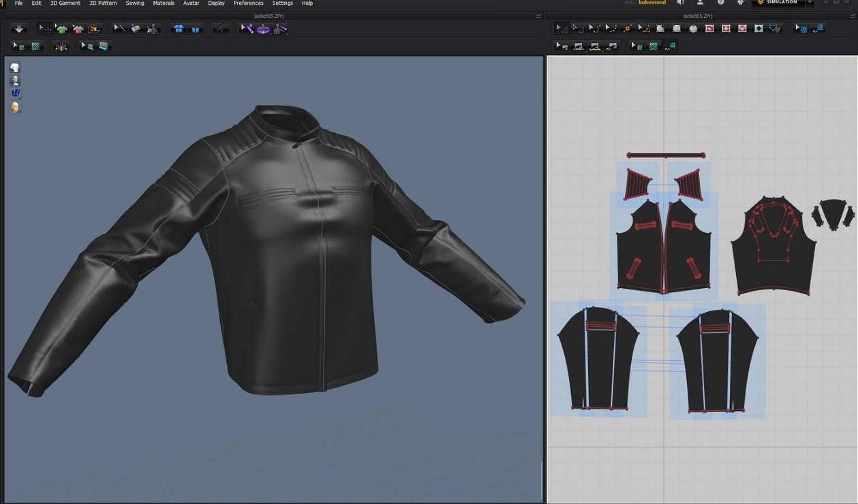Toggle the blue 3D environment display icon
The width and height of the screenshot is (858, 504).
point(14,93)
